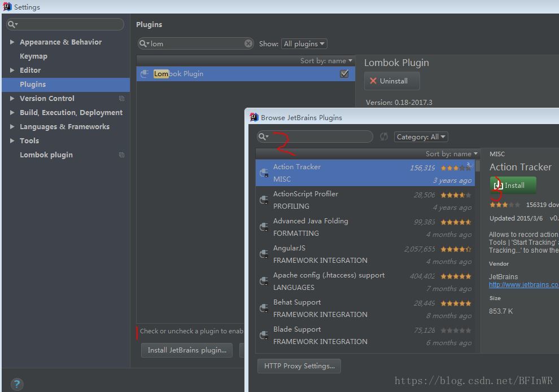Expand the Editor settings section

click(12, 70)
